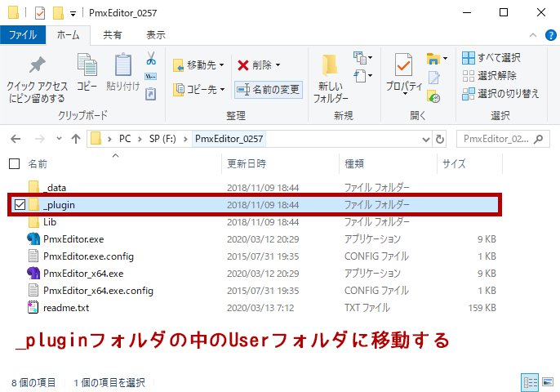This screenshot has width=560, height=392.
Task: Click SP (F:) in the breadcrumb
Action: 162,139
